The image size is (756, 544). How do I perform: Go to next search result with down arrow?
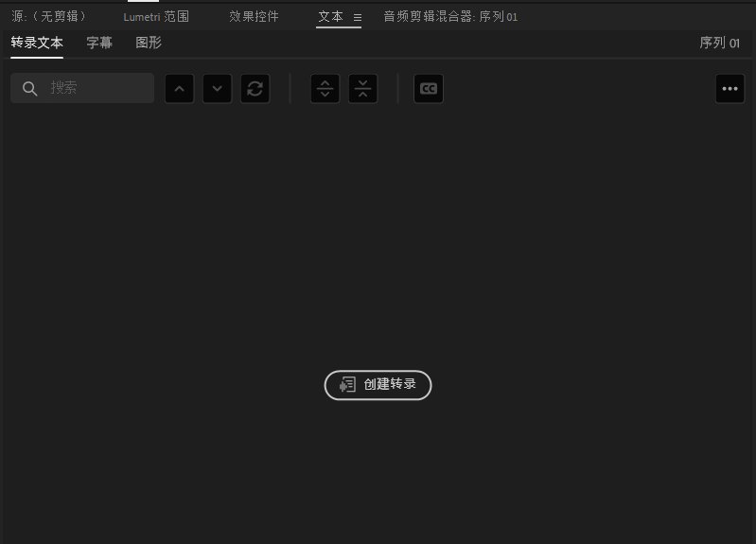point(218,89)
